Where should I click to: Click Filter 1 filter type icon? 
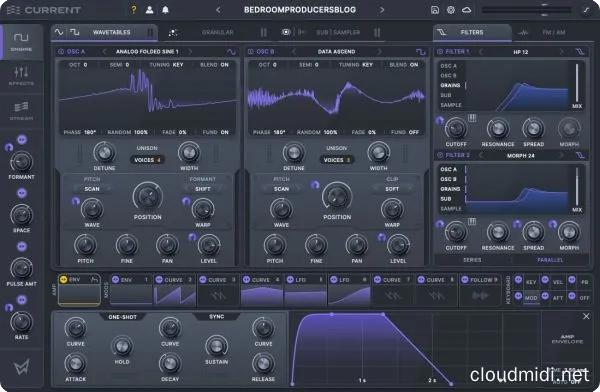(580, 51)
